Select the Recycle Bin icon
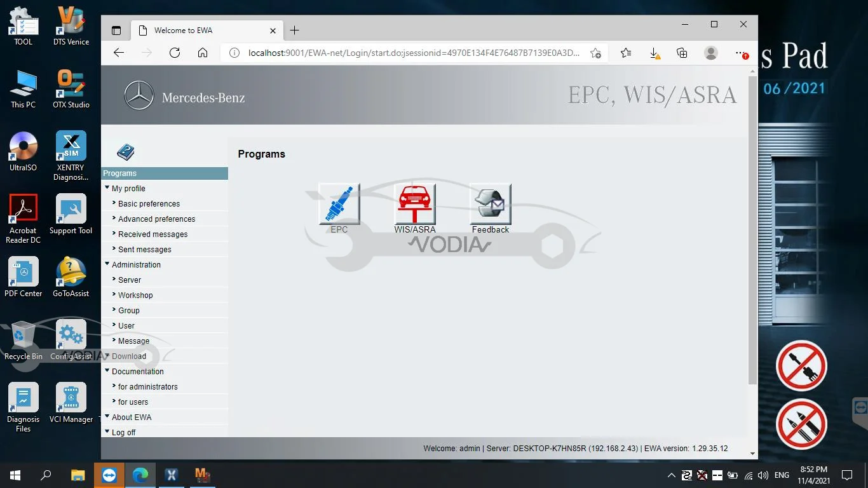The image size is (868, 488). click(x=24, y=341)
